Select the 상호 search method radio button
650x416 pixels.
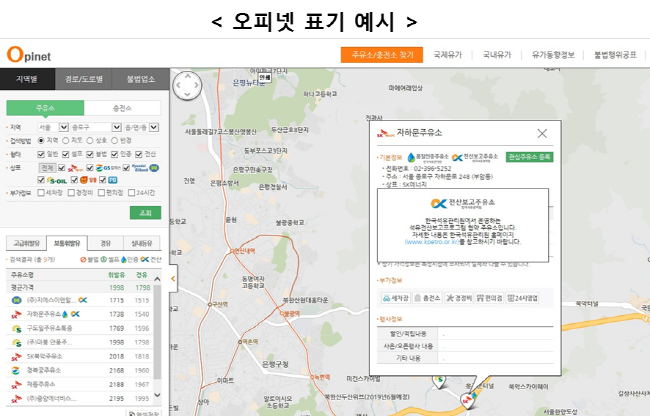point(90,141)
